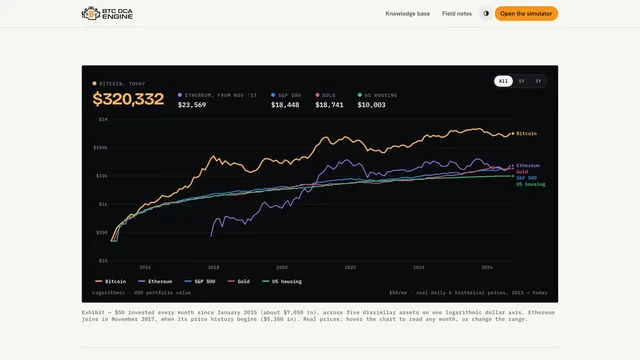Click the Ethereum line endpoint marker

tap(513, 166)
